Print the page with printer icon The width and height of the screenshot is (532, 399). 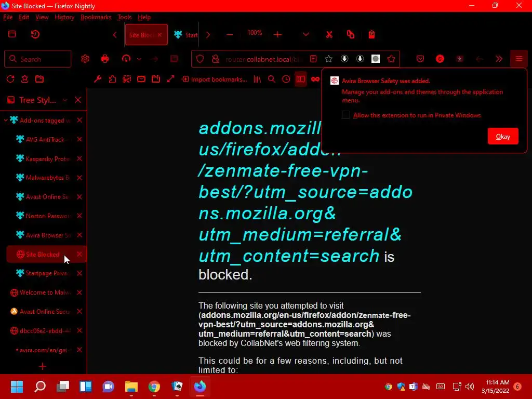(x=105, y=59)
